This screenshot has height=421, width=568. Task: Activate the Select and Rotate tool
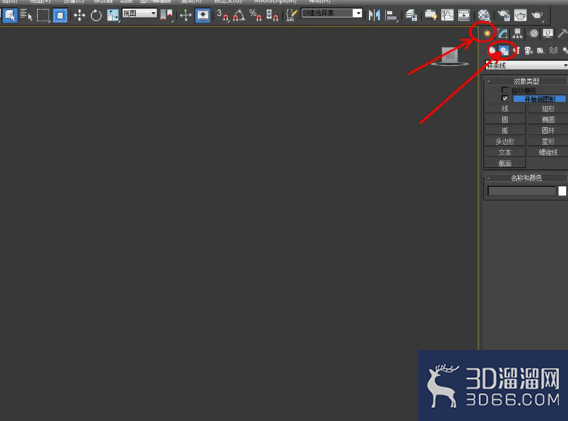pyautogui.click(x=96, y=15)
